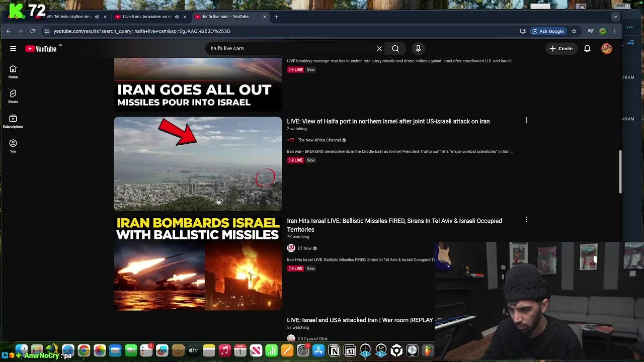Open Iran Bombards Israel video thumbnail
This screenshot has height=362, width=644.
[198, 263]
